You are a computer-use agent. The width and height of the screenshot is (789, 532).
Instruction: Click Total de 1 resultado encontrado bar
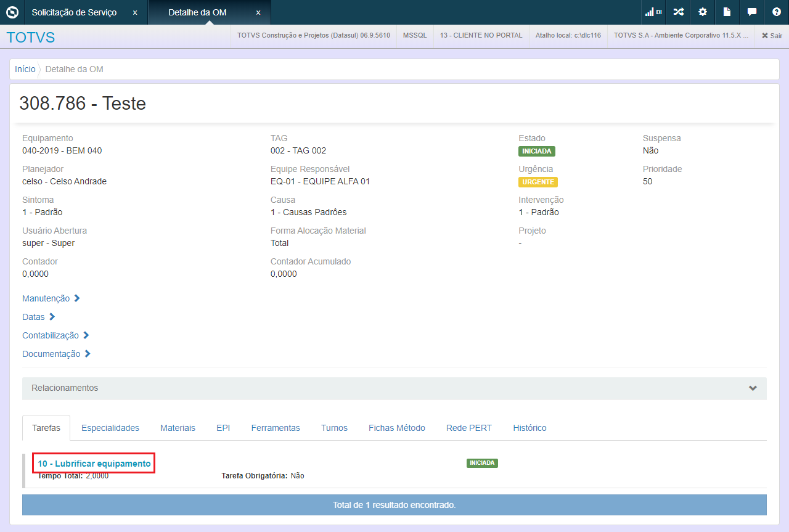[394, 504]
